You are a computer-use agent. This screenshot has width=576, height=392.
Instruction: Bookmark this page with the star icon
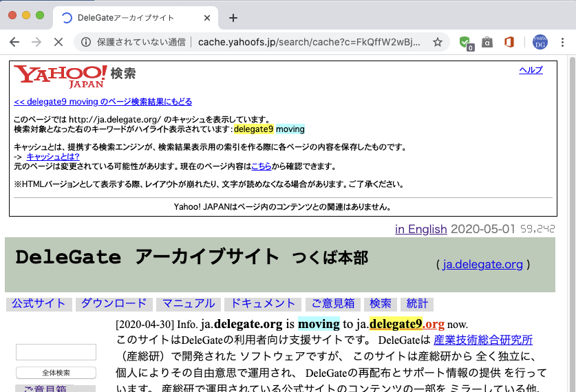click(437, 42)
